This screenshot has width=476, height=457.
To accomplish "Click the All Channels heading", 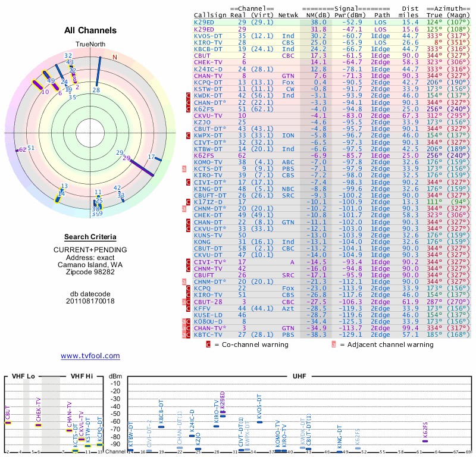I will click(90, 30).
